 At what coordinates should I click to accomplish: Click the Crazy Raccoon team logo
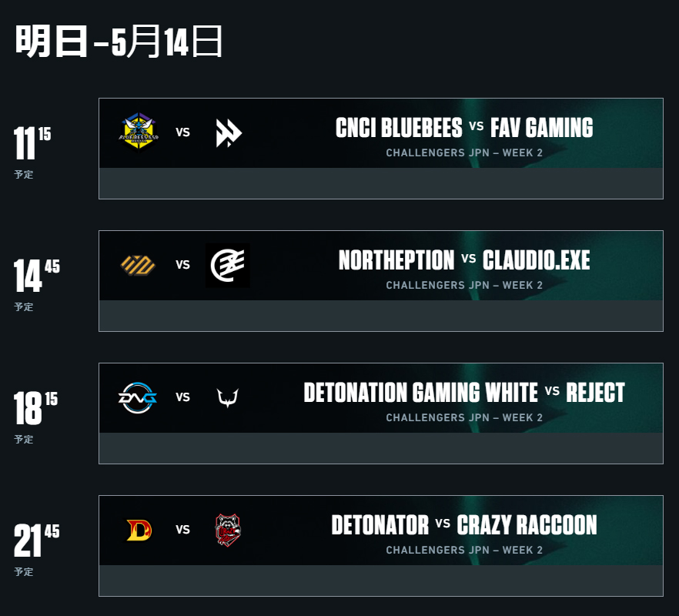(228, 531)
